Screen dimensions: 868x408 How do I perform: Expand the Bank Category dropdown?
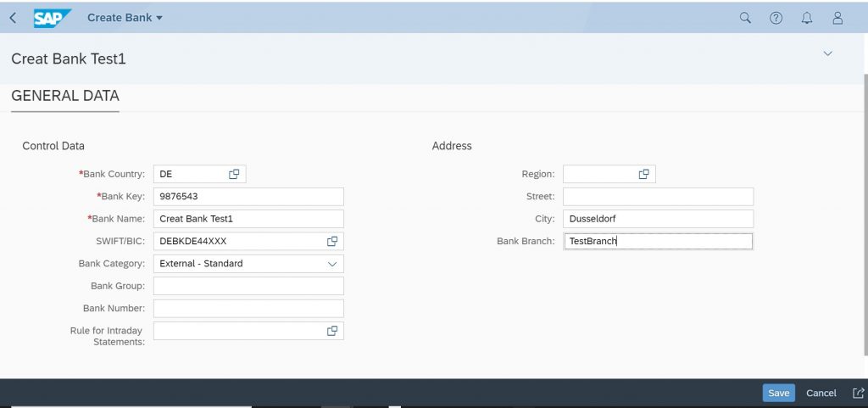(x=332, y=264)
